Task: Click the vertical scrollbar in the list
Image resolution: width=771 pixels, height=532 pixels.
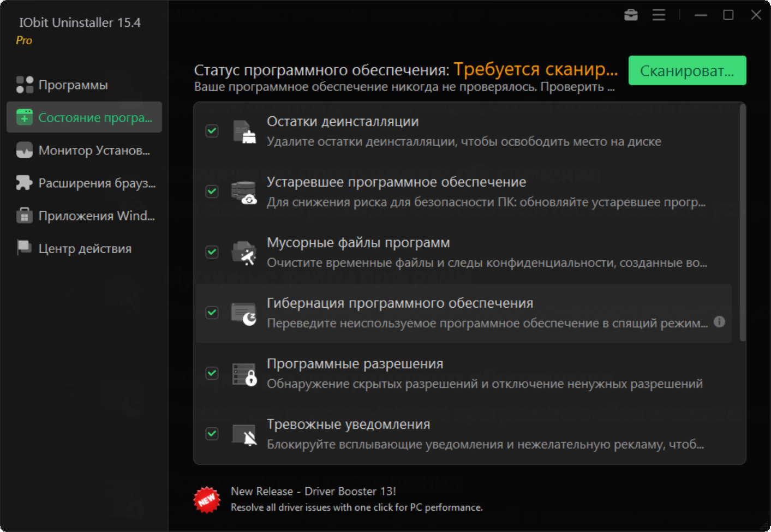Action: click(x=742, y=224)
